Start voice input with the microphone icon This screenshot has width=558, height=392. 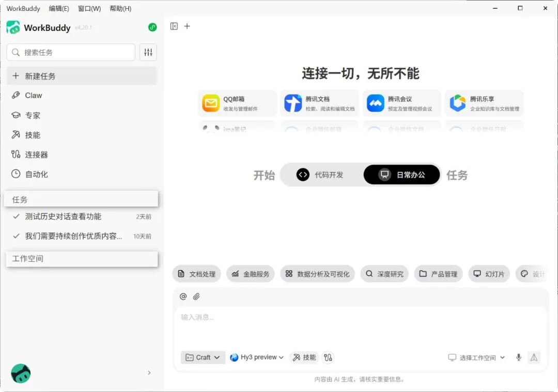pyautogui.click(x=519, y=357)
